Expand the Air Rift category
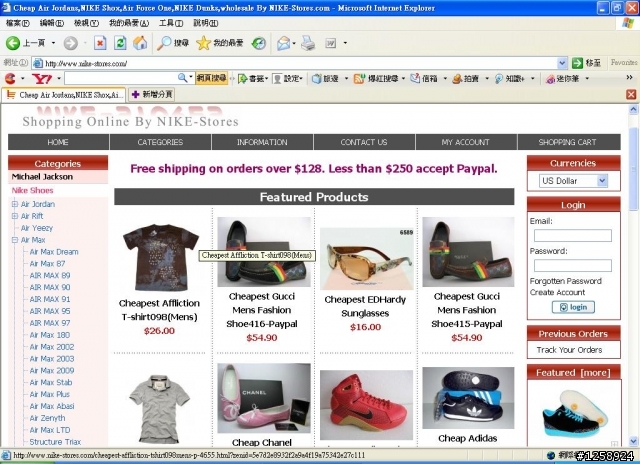The width and height of the screenshot is (640, 464). [15, 216]
